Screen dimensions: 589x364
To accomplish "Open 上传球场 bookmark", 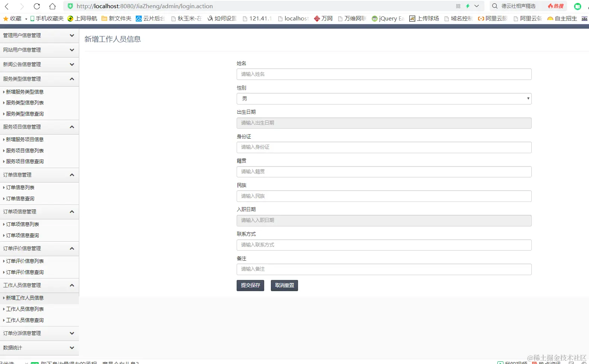I will 424,19.
